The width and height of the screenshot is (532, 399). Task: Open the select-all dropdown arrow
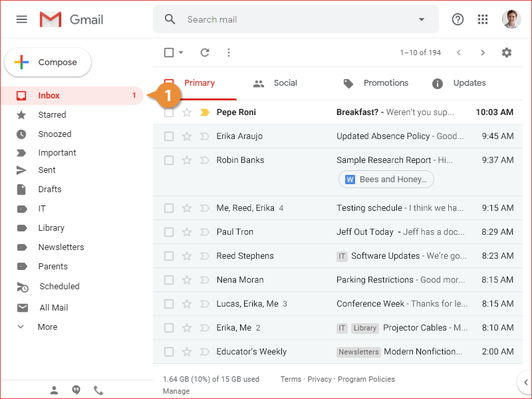click(x=181, y=53)
